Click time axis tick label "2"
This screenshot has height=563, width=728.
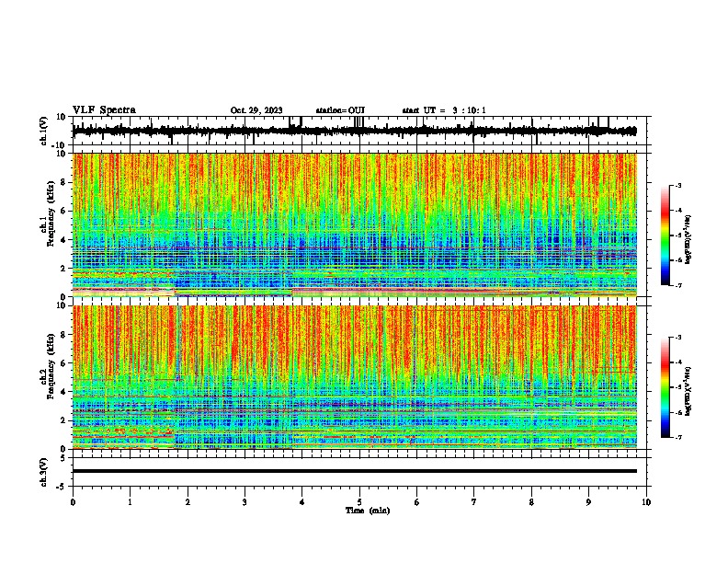[x=188, y=502]
